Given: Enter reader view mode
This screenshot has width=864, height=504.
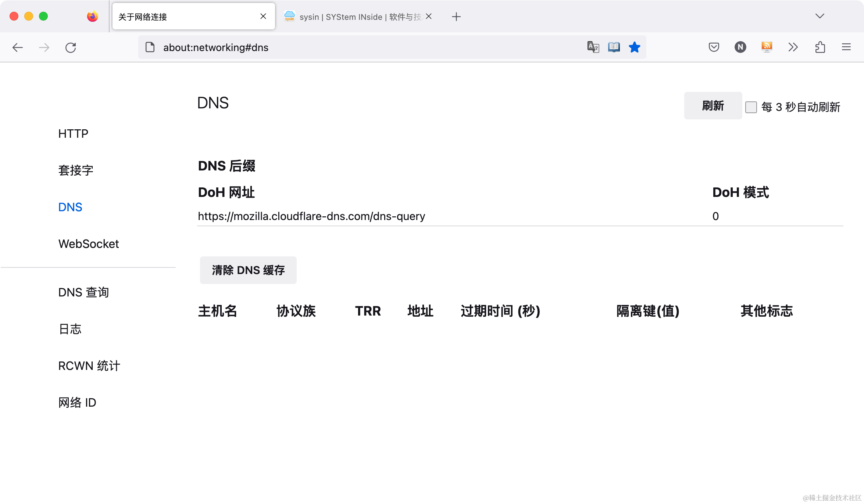Looking at the screenshot, I should (613, 47).
